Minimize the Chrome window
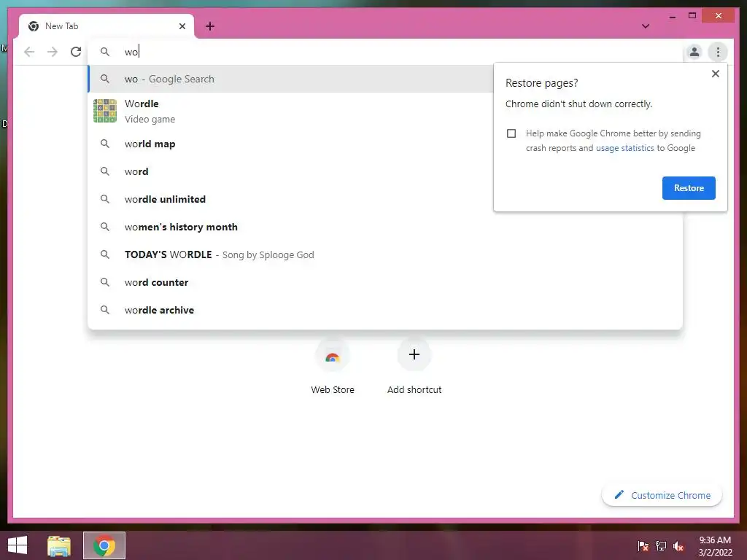 672,16
